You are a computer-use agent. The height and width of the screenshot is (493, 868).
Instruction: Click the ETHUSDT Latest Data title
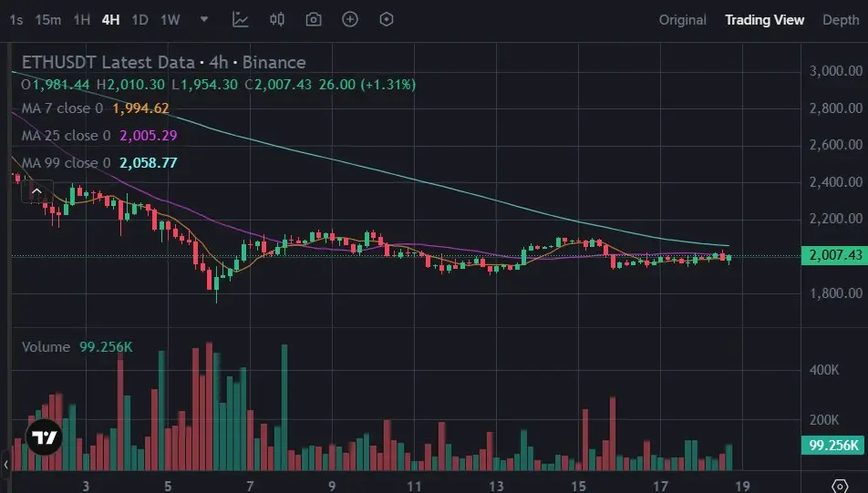[108, 62]
